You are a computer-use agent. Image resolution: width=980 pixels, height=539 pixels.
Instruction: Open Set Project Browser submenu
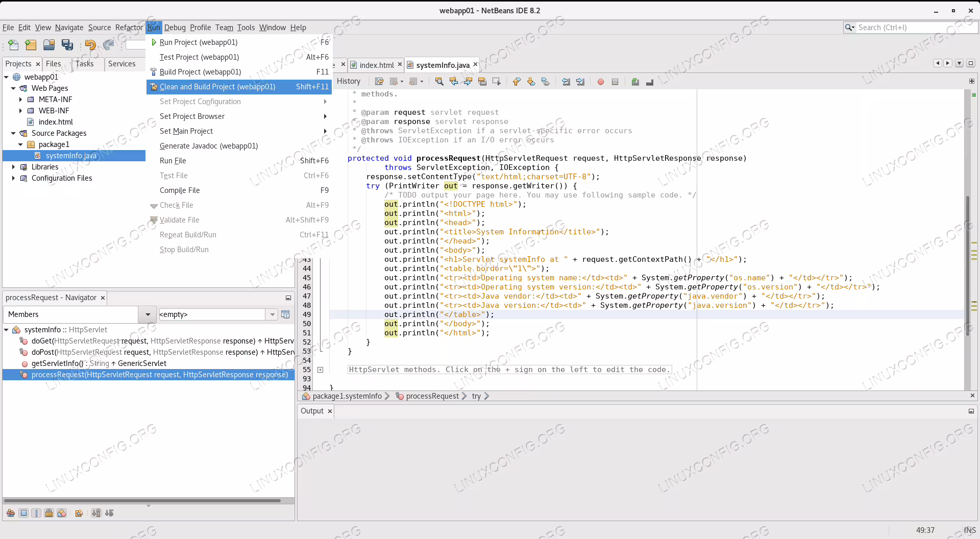click(x=239, y=116)
